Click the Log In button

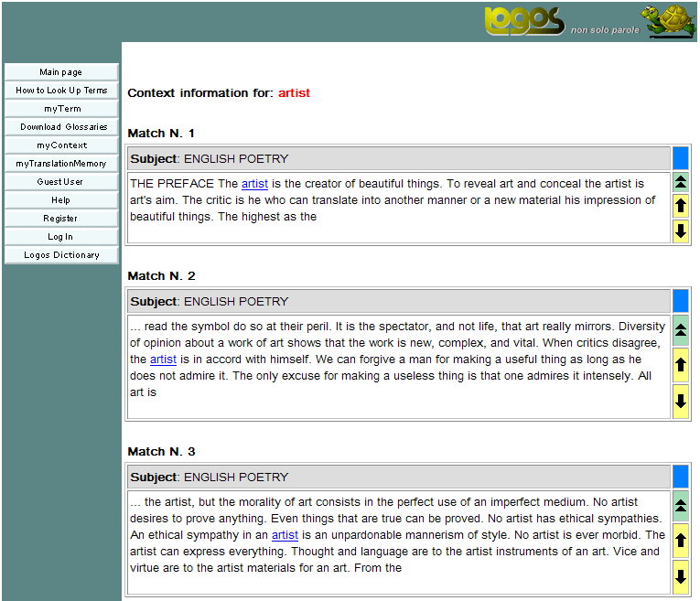(x=61, y=237)
